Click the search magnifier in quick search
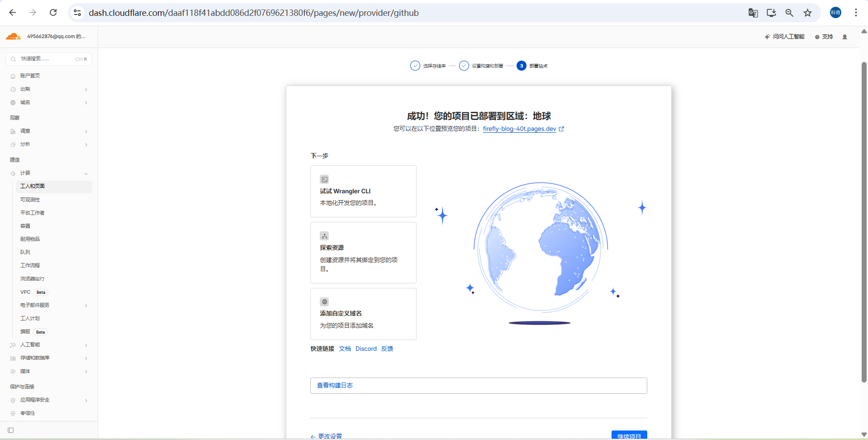 tap(13, 59)
